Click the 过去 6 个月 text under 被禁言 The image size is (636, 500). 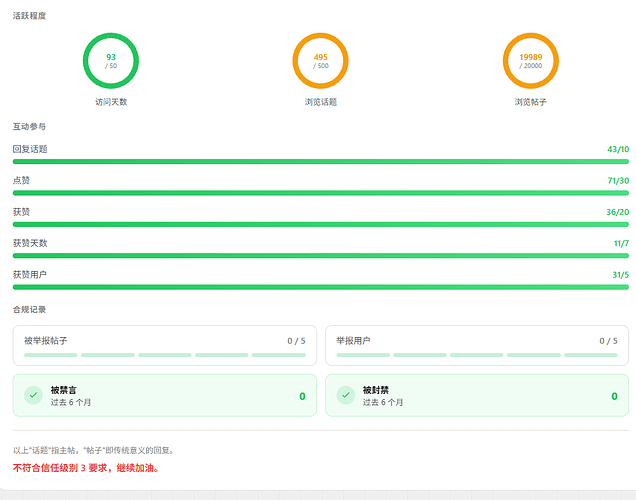(x=71, y=402)
